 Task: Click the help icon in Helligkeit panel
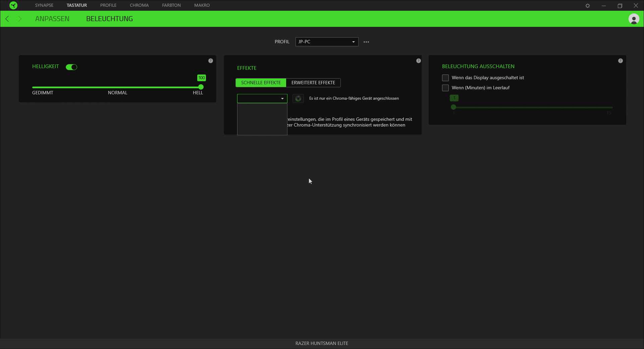point(211,61)
